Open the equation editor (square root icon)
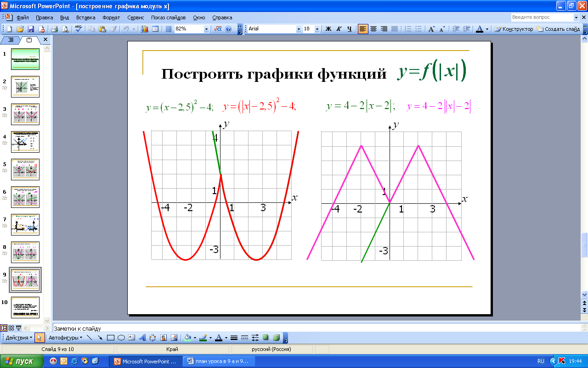The width and height of the screenshot is (588, 368). pos(217,29)
